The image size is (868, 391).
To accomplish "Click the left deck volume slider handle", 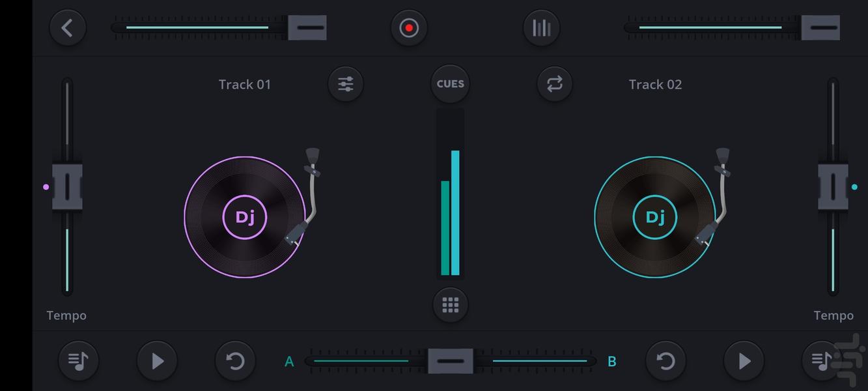I will click(307, 28).
